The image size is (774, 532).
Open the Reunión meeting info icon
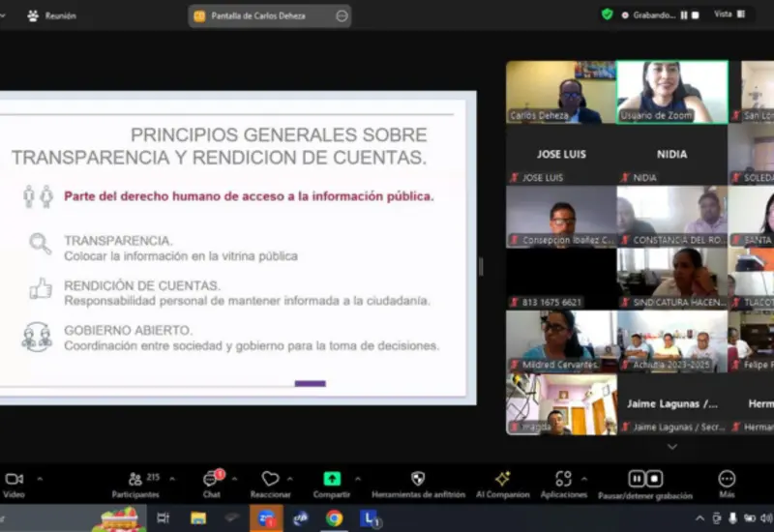coord(33,15)
